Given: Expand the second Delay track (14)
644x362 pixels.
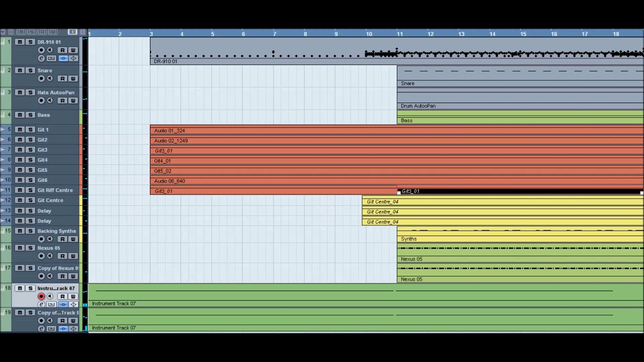Looking at the screenshot, I should [x=3, y=221].
